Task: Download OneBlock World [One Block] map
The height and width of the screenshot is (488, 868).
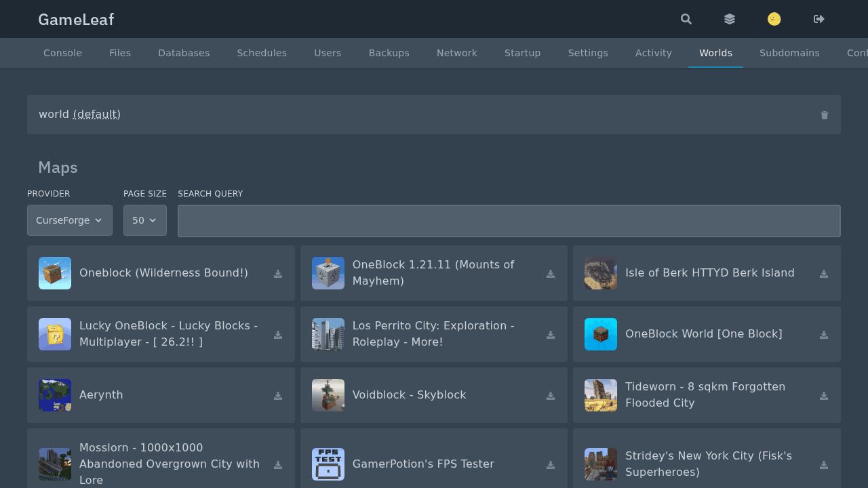Action: (x=824, y=335)
